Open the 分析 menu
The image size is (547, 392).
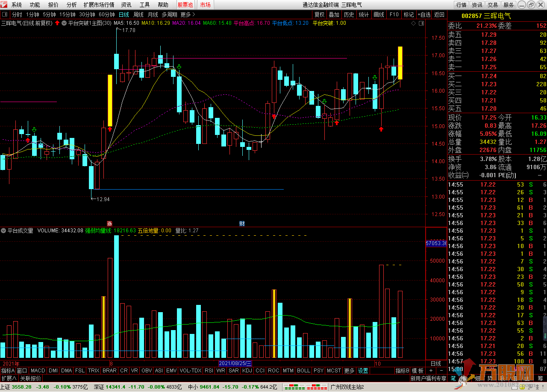click(72, 5)
